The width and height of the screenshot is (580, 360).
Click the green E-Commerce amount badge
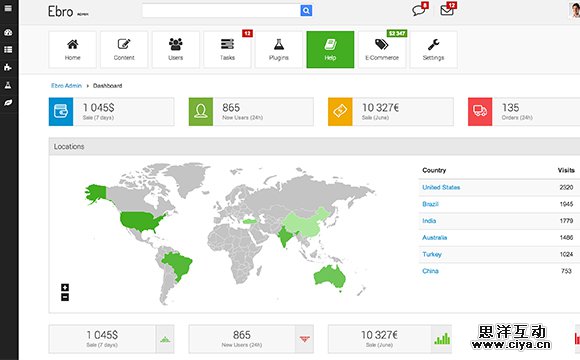397,33
